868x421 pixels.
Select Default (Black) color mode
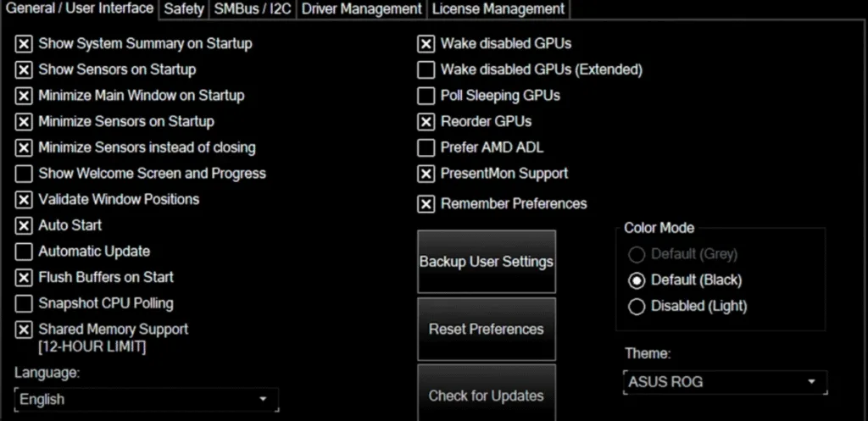(x=637, y=280)
